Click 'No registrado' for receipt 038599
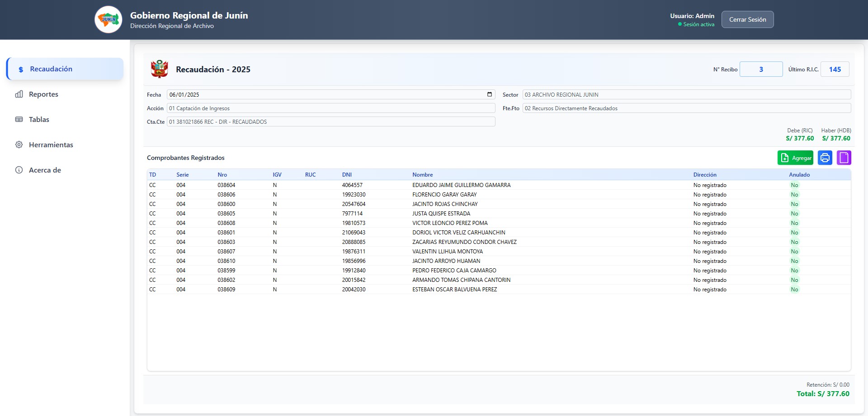 (710, 271)
